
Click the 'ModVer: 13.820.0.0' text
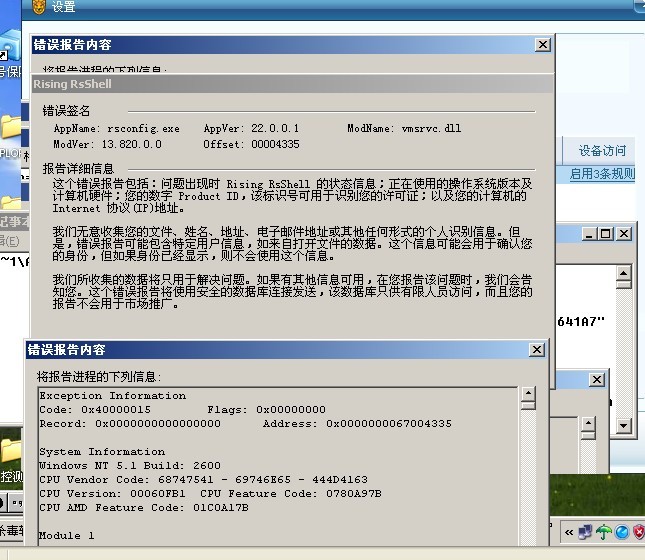point(107,144)
